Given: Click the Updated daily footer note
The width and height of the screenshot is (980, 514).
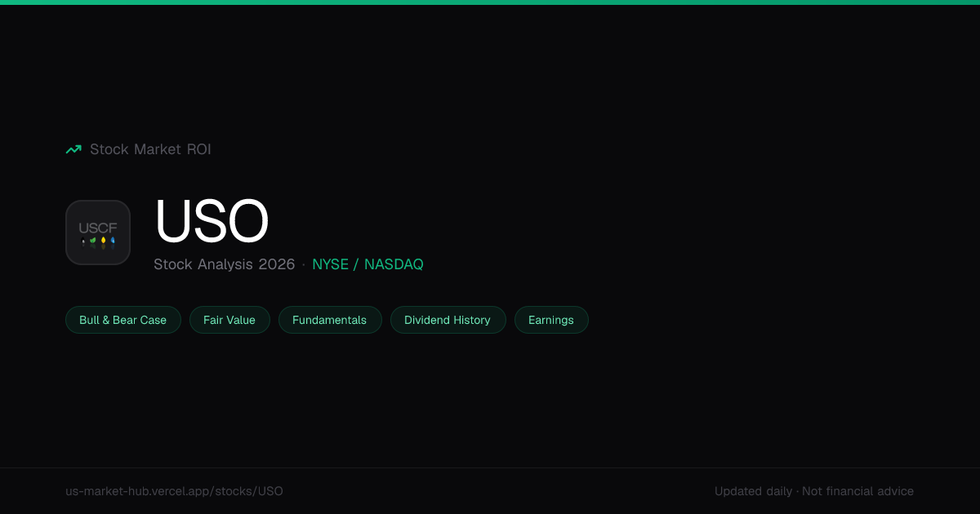Looking at the screenshot, I should pos(753,491).
